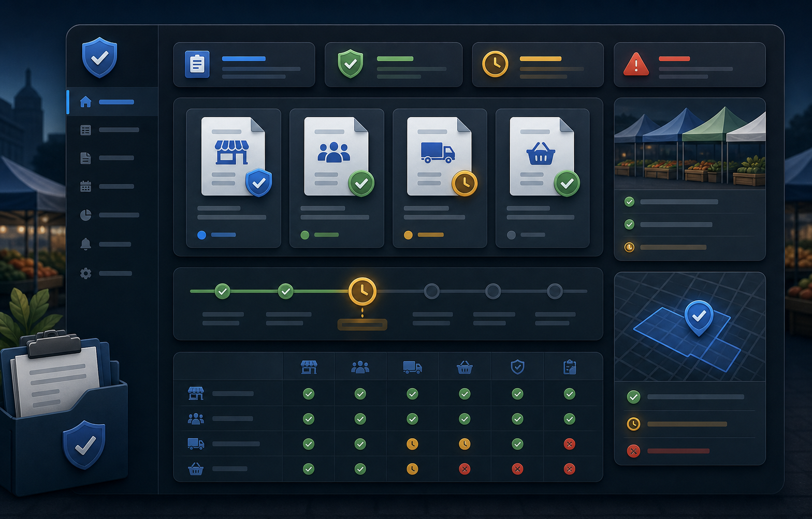The height and width of the screenshot is (519, 812).
Task: Click the yellow clock badge on truck document
Action: tap(465, 183)
